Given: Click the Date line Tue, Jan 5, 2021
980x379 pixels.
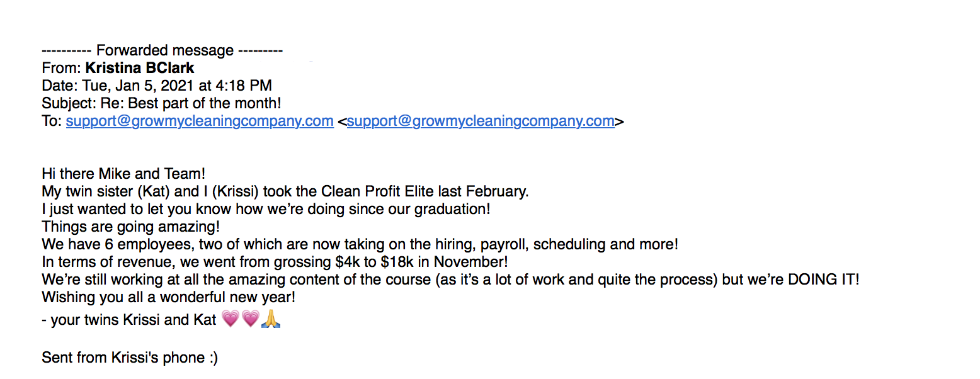Looking at the screenshot, I should 157,86.
